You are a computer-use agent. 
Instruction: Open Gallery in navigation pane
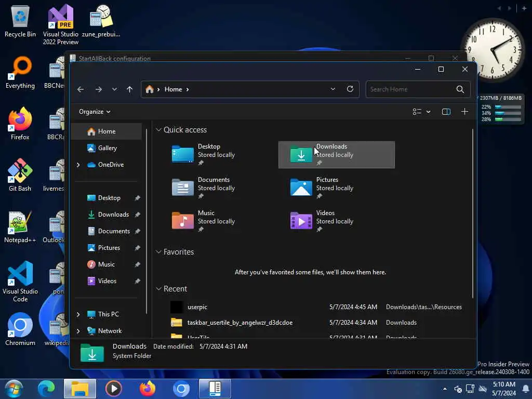pyautogui.click(x=107, y=148)
